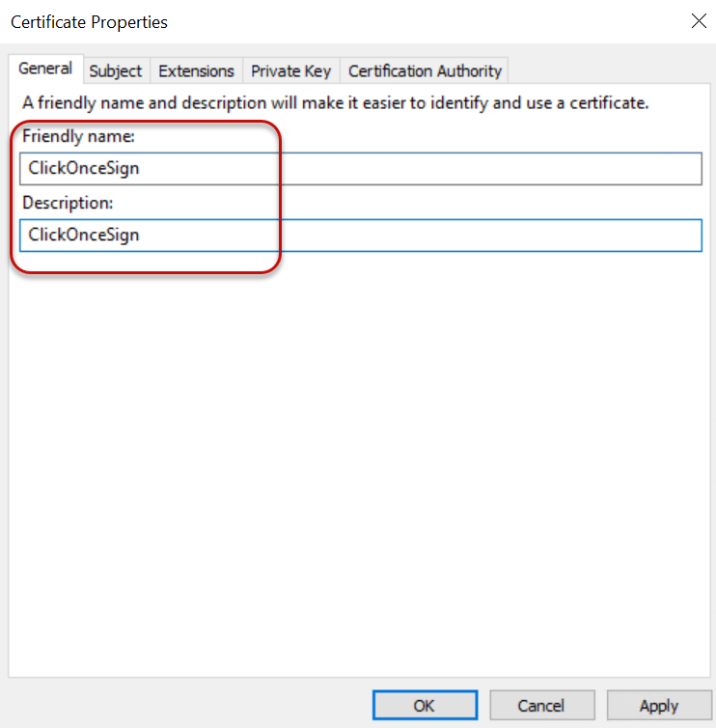
Task: Open the Extensions tab
Action: [x=196, y=71]
